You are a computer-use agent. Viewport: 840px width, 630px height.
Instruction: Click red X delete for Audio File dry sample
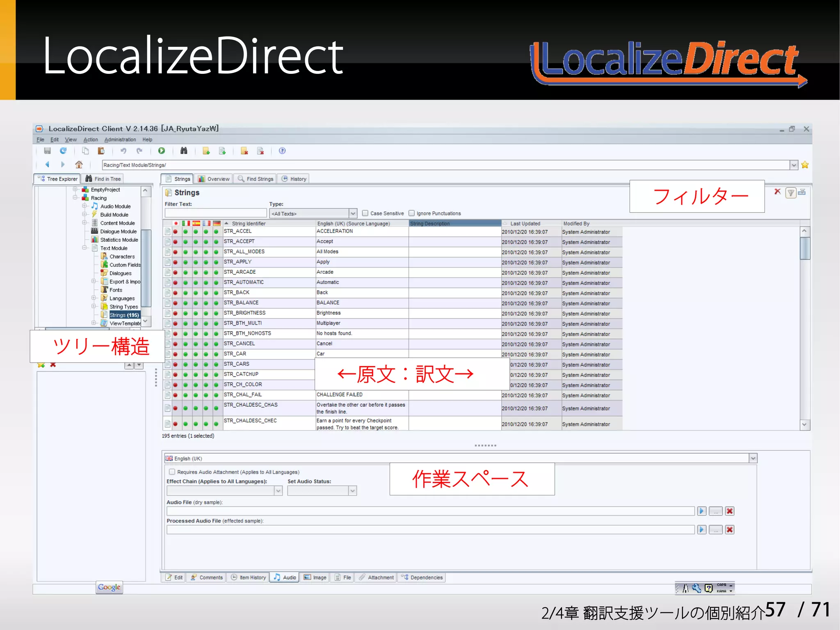(730, 511)
